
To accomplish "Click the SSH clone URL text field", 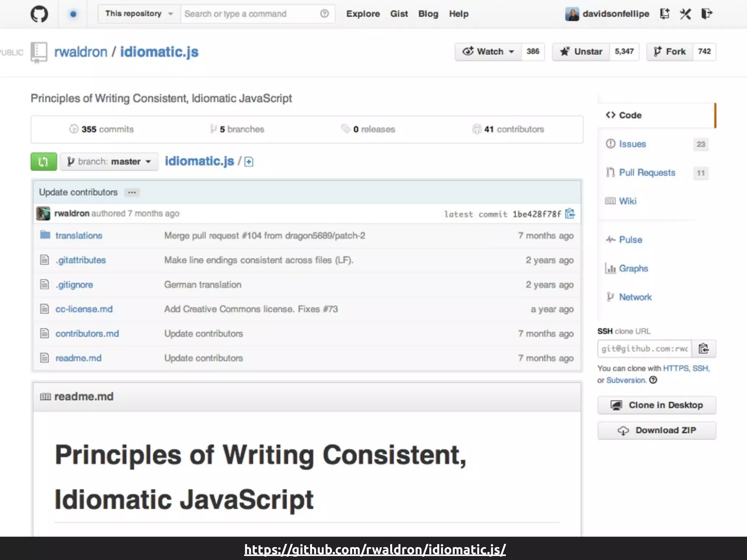I will pyautogui.click(x=645, y=349).
